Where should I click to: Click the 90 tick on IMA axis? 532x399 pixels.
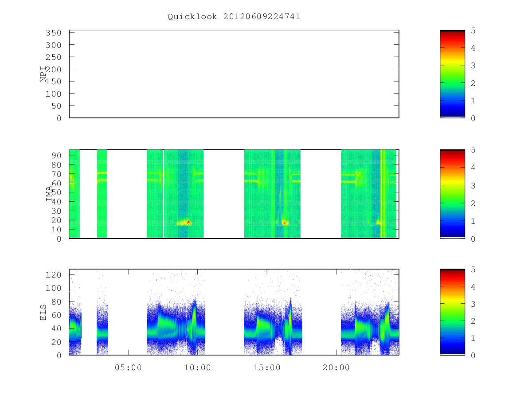(x=57, y=155)
